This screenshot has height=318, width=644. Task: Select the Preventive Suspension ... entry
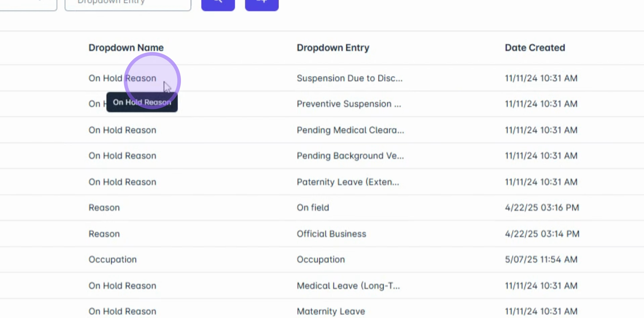coord(349,104)
